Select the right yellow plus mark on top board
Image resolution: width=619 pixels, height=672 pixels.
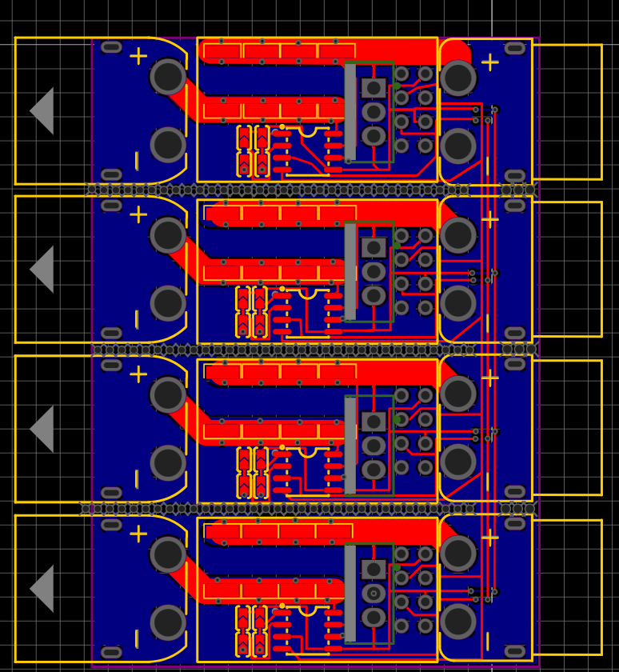pos(490,62)
